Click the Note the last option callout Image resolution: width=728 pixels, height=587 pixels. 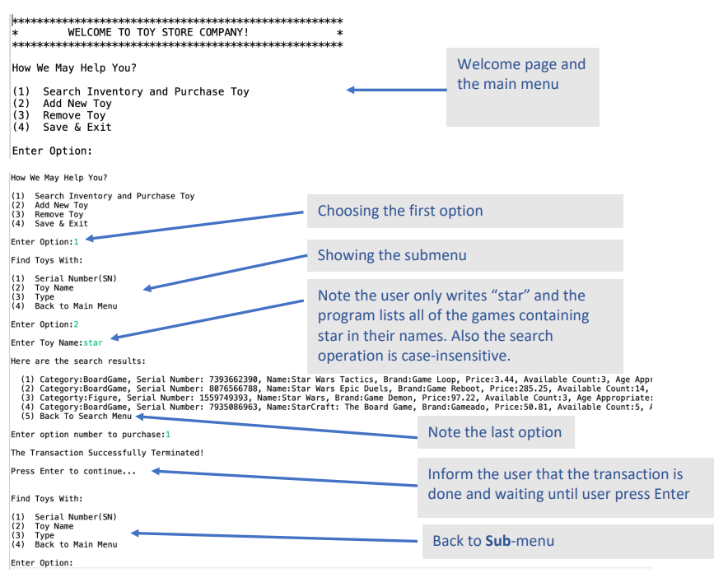496,431
